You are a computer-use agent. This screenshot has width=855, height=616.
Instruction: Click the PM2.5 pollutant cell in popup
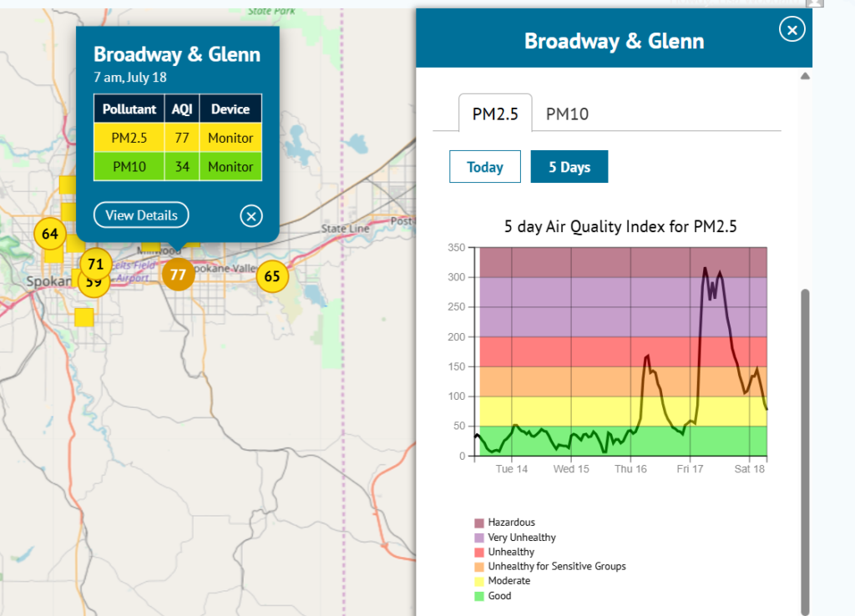pos(129,138)
